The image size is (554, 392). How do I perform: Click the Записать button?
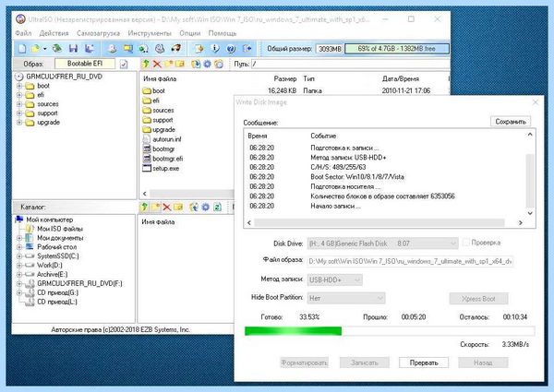tap(365, 362)
